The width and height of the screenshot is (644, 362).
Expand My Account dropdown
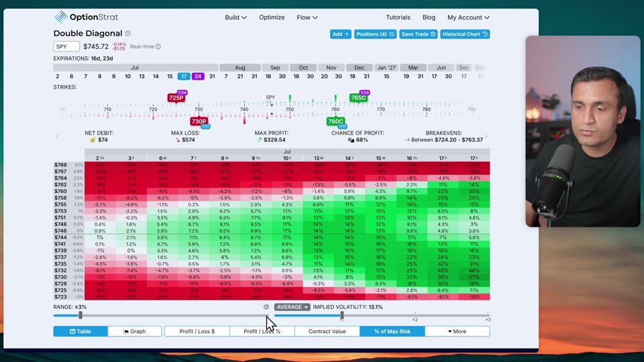(x=468, y=17)
